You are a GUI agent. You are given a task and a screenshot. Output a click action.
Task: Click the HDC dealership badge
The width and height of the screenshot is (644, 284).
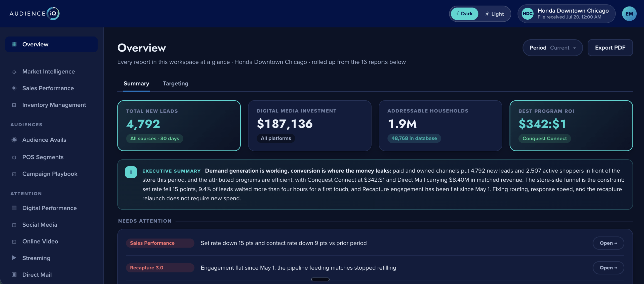click(x=528, y=14)
